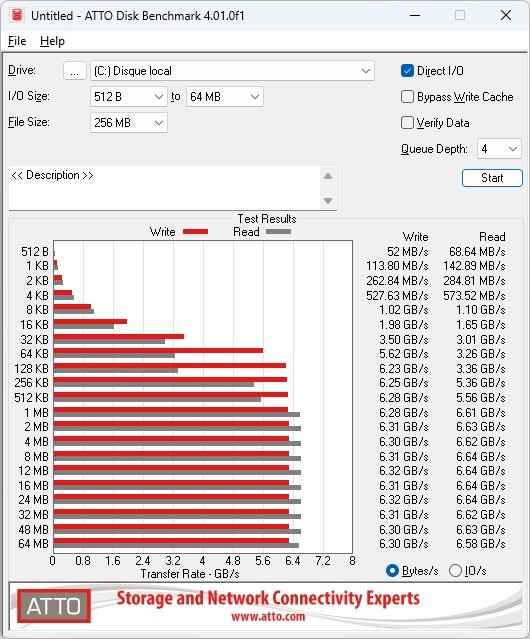Click the ATTO Disk Benchmark title bar icon
Image resolution: width=530 pixels, height=639 pixels.
(x=17, y=15)
